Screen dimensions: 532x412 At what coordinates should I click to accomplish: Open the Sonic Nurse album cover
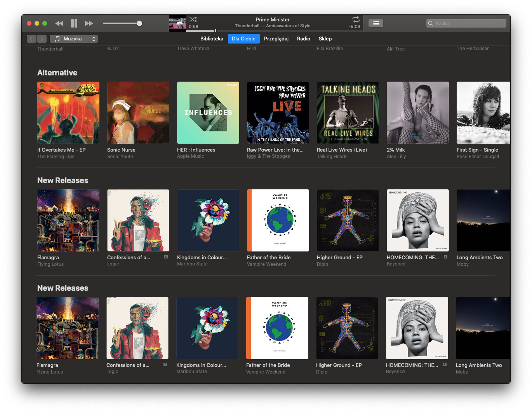[138, 113]
